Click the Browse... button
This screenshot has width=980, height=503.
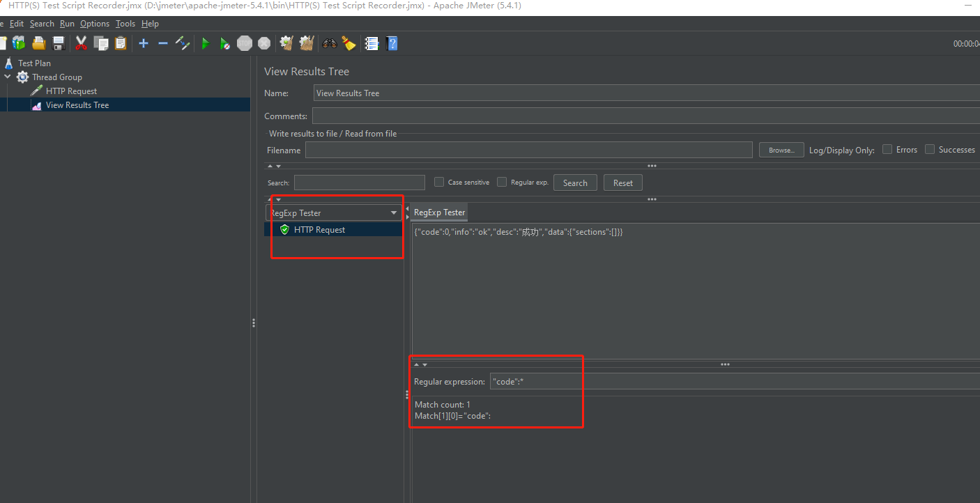coord(781,150)
